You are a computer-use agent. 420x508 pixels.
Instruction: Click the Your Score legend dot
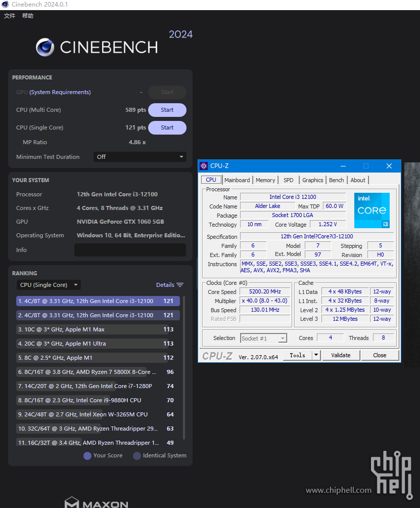tap(87, 456)
